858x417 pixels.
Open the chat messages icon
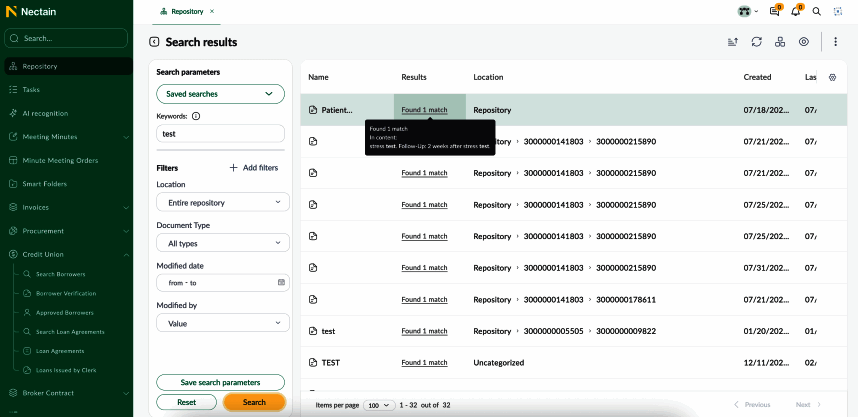click(x=774, y=11)
